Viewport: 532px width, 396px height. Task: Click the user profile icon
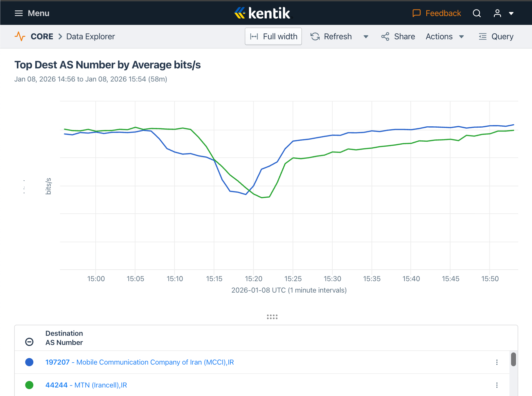(x=497, y=13)
